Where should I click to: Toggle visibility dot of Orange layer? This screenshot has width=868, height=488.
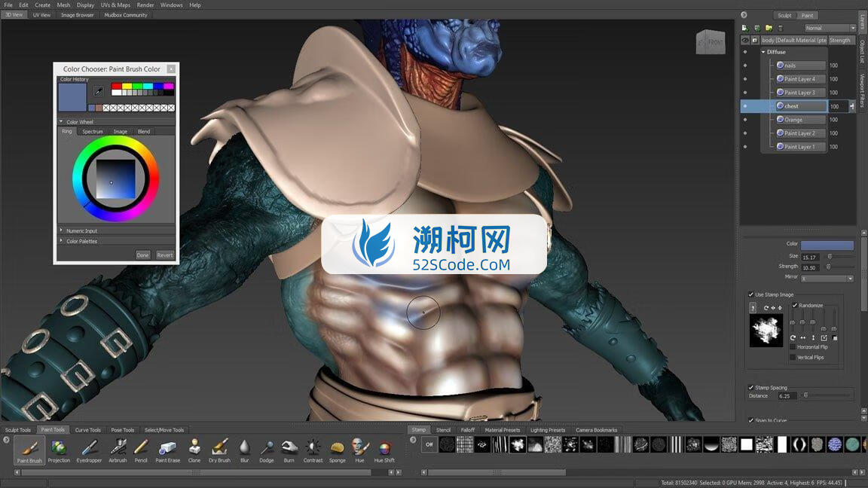click(x=745, y=120)
